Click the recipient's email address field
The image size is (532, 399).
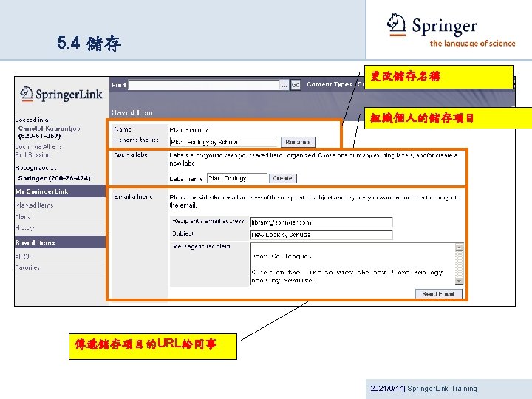(x=321, y=222)
